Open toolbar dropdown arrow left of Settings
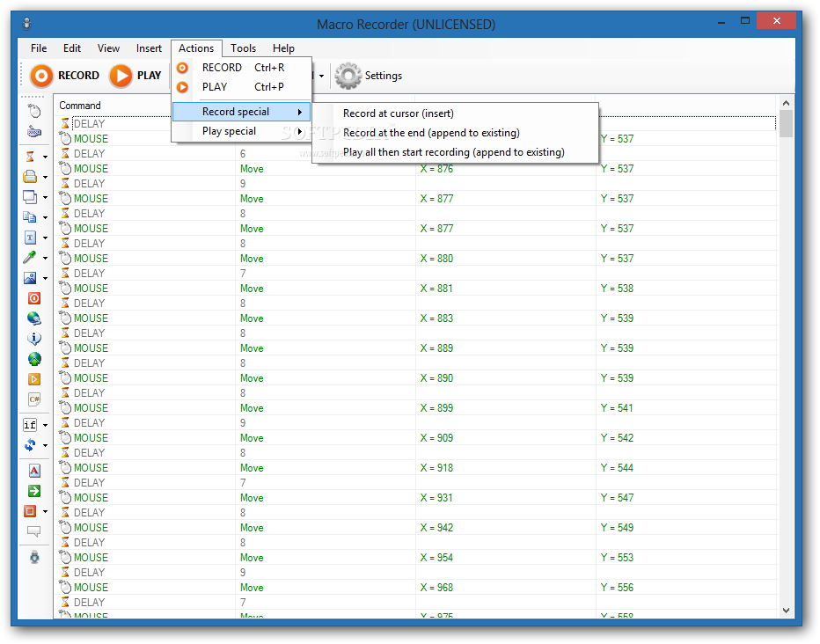The height and width of the screenshot is (644, 820). tap(322, 77)
